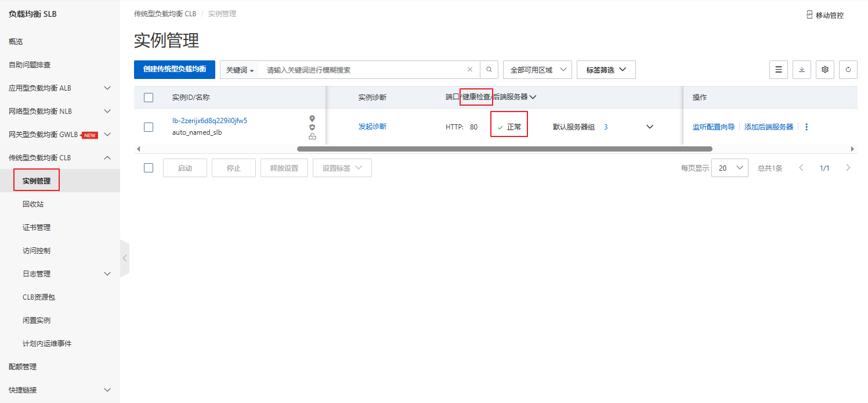868x403 pixels.
Task: Open 回收站 in the sidebar
Action: tap(33, 204)
